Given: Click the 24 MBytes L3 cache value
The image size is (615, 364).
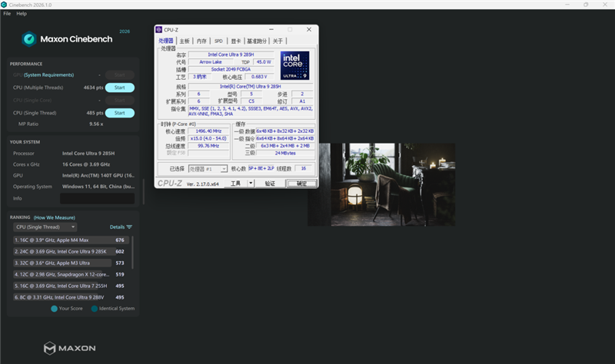Looking at the screenshot, I should point(285,153).
